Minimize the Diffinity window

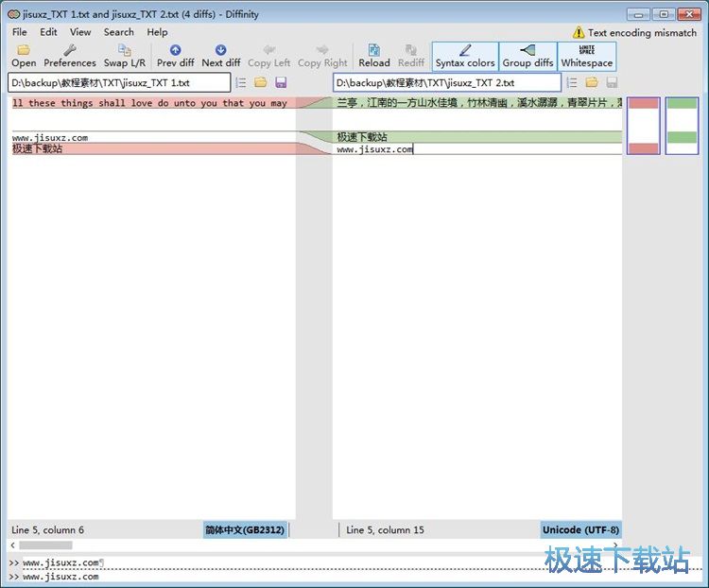tap(638, 14)
